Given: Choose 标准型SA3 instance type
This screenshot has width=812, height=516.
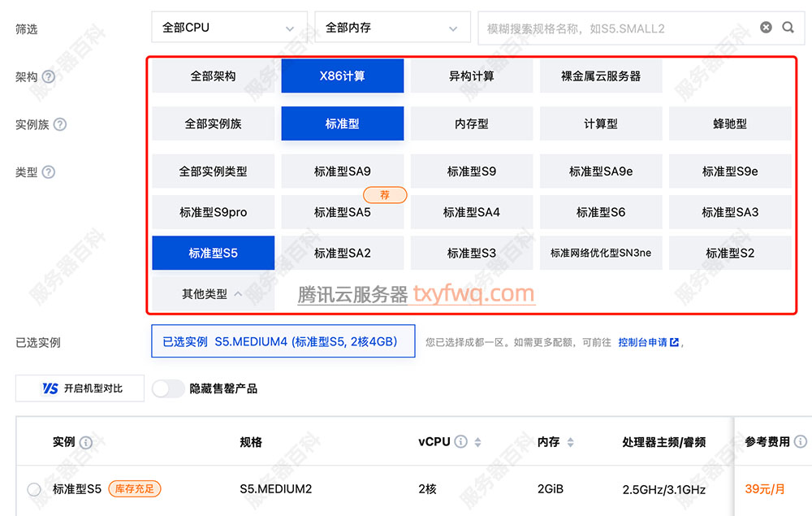Looking at the screenshot, I should coord(730,212).
